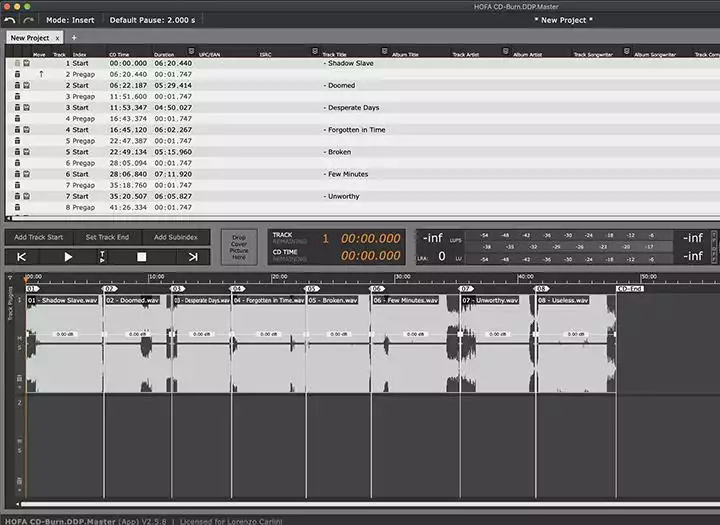Select the 01 - Shadow Slave.wav clip label
Viewport: 720px width, 525px height.
coord(63,300)
